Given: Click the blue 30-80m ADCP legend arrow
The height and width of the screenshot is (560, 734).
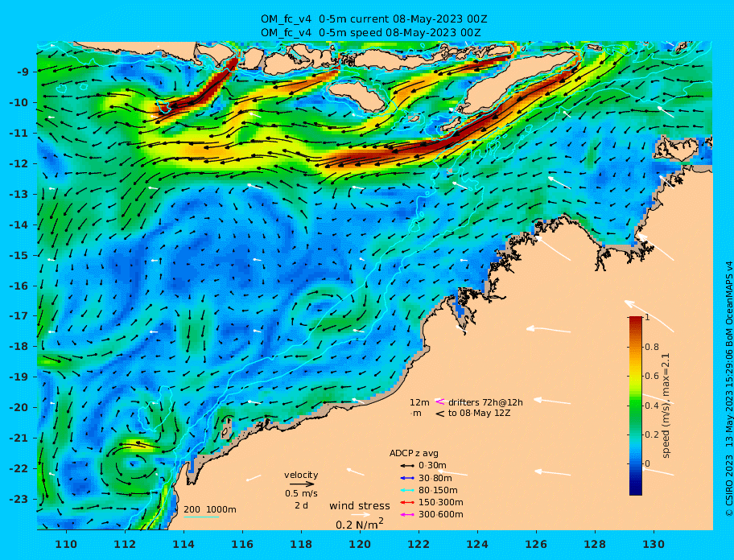Looking at the screenshot, I should pos(408,478).
